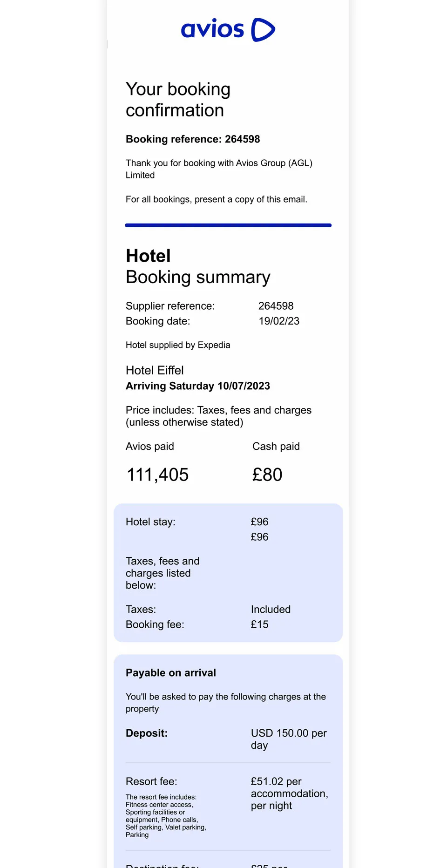Viewport: 447px width, 868px height.
Task: Click the Payable on arrival heading
Action: (x=171, y=673)
